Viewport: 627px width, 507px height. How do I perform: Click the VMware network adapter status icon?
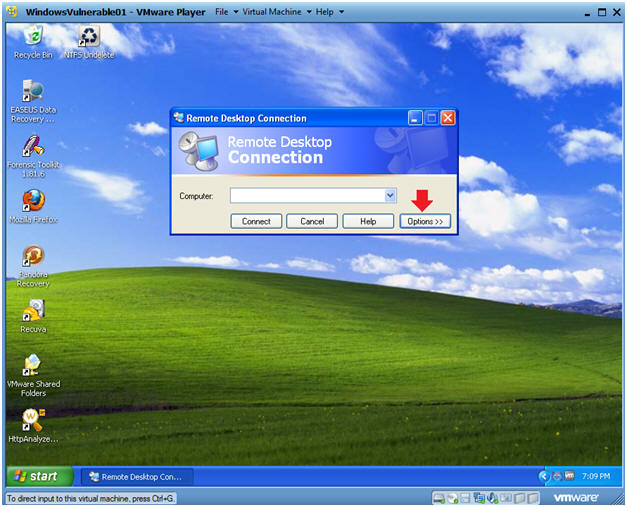click(x=479, y=498)
